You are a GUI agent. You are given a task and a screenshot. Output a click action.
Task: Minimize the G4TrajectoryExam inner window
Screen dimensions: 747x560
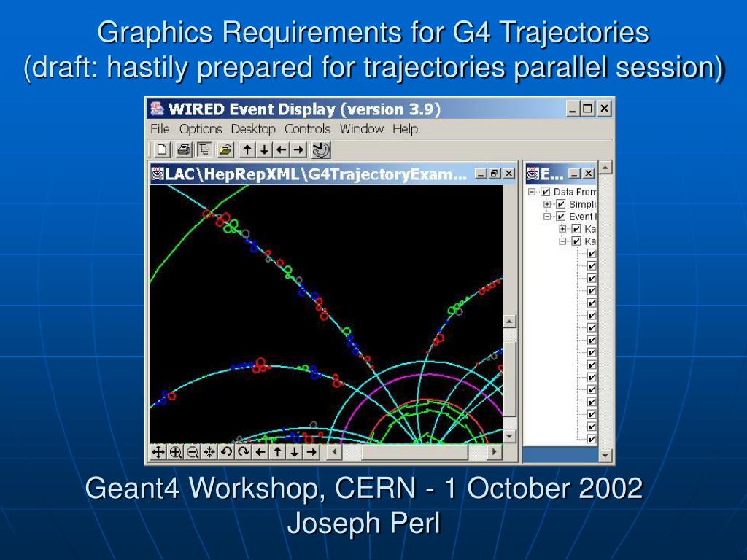tap(481, 174)
